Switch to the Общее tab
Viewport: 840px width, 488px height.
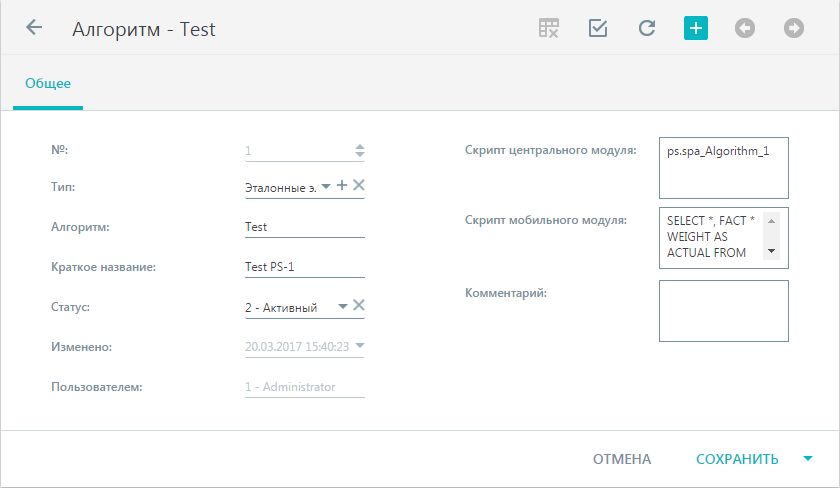click(48, 84)
